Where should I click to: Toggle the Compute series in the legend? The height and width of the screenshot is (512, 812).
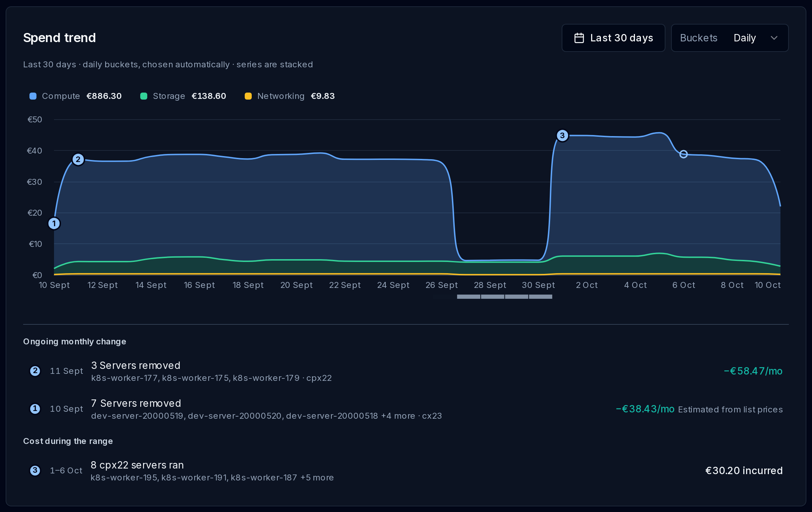coord(75,96)
